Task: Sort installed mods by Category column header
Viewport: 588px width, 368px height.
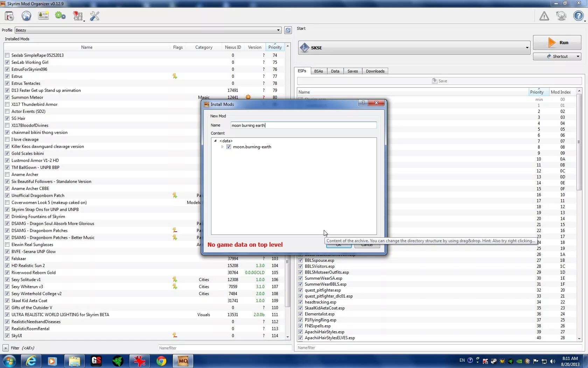Action: [x=204, y=47]
